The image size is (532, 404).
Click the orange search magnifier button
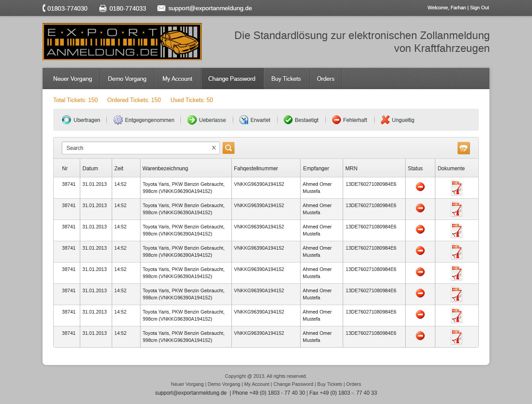tap(228, 148)
